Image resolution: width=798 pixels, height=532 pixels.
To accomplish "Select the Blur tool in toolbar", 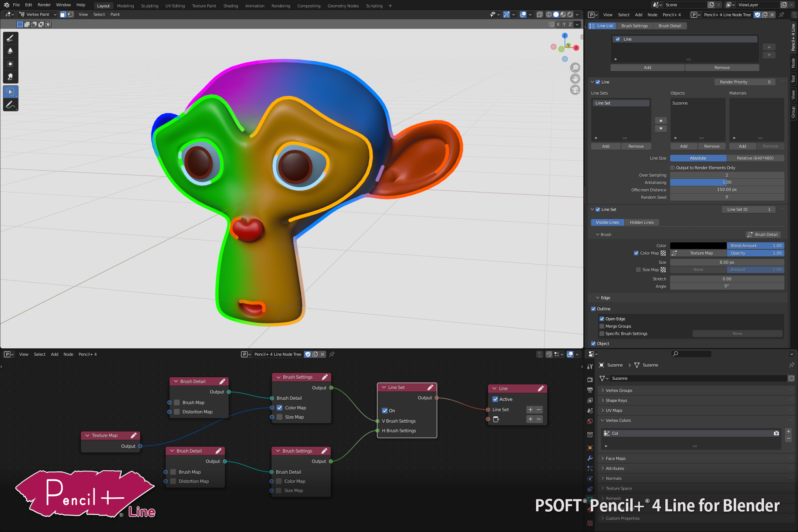I will point(10,51).
